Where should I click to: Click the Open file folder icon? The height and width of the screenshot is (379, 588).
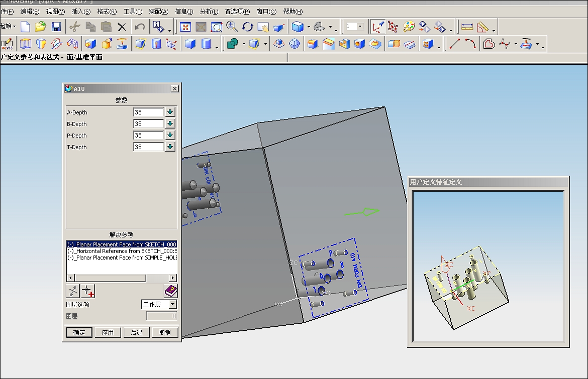pos(41,27)
